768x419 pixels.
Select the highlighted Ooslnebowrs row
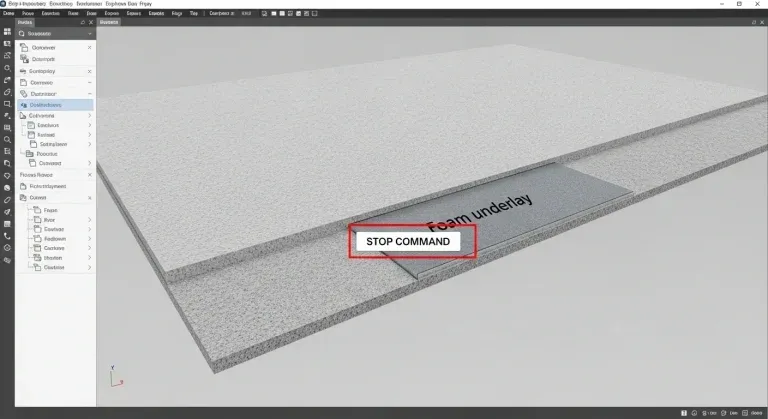tap(55, 105)
